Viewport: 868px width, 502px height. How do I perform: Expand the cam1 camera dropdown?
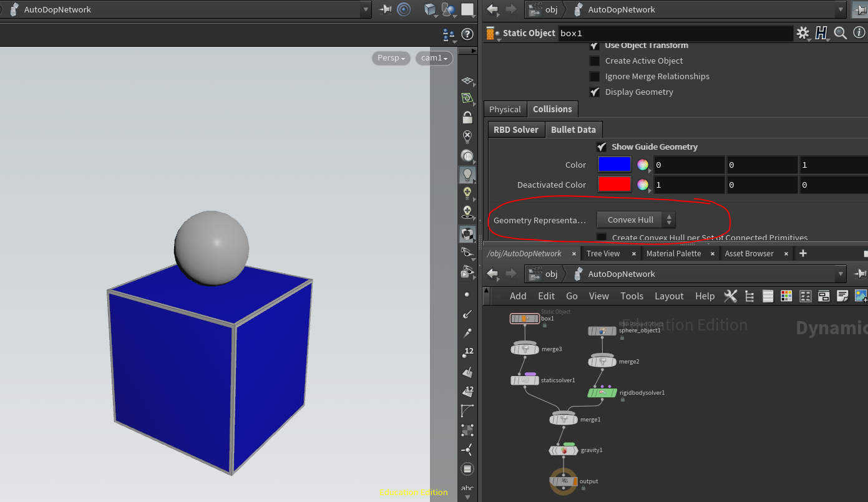pyautogui.click(x=434, y=58)
